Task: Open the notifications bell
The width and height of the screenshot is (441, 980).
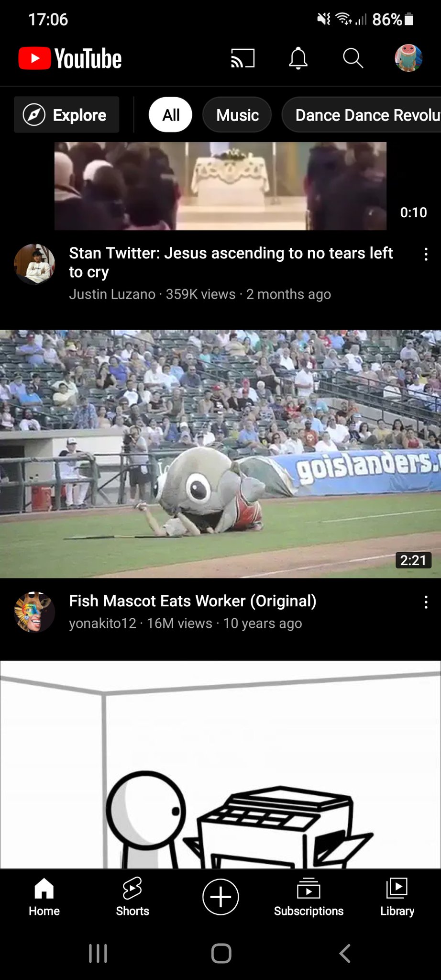Action: (x=298, y=58)
